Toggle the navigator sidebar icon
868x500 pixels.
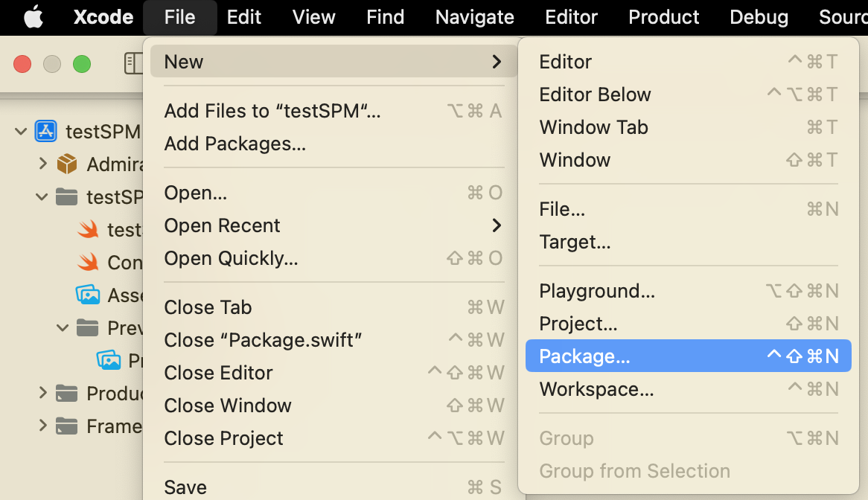[133, 63]
